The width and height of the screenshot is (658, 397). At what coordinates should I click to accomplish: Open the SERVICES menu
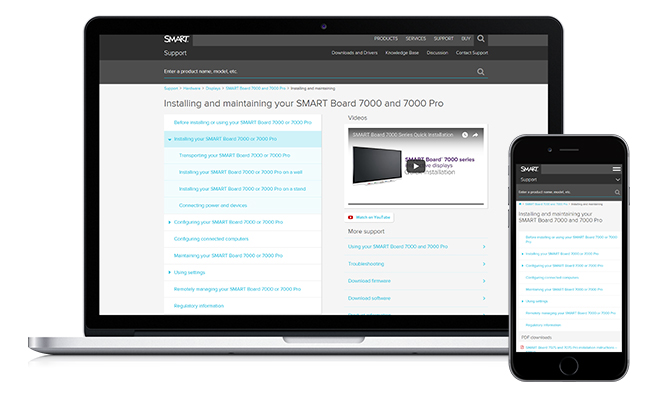(x=415, y=39)
